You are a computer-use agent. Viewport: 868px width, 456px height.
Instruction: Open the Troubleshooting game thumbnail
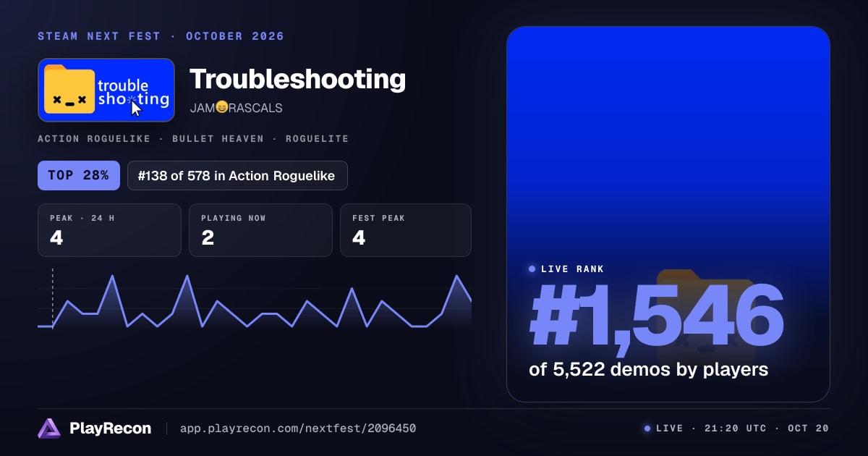coord(106,90)
